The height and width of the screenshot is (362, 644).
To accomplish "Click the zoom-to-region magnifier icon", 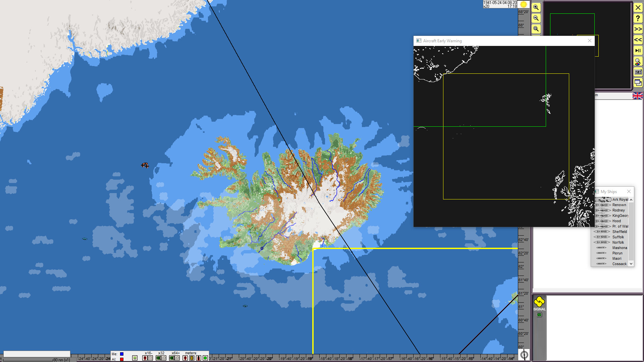I will coord(536,29).
